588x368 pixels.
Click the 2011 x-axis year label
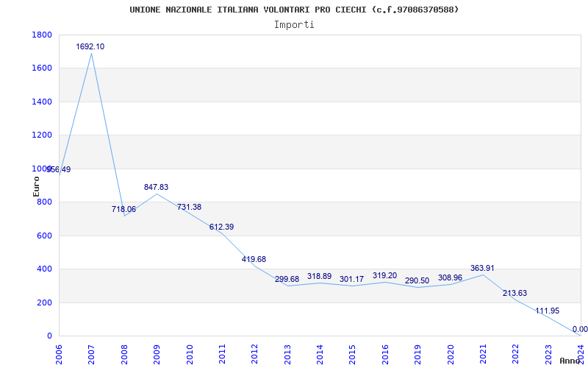[x=222, y=354]
